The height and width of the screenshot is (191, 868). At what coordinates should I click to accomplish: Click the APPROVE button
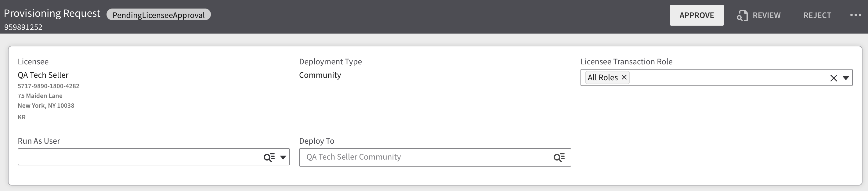(x=696, y=15)
